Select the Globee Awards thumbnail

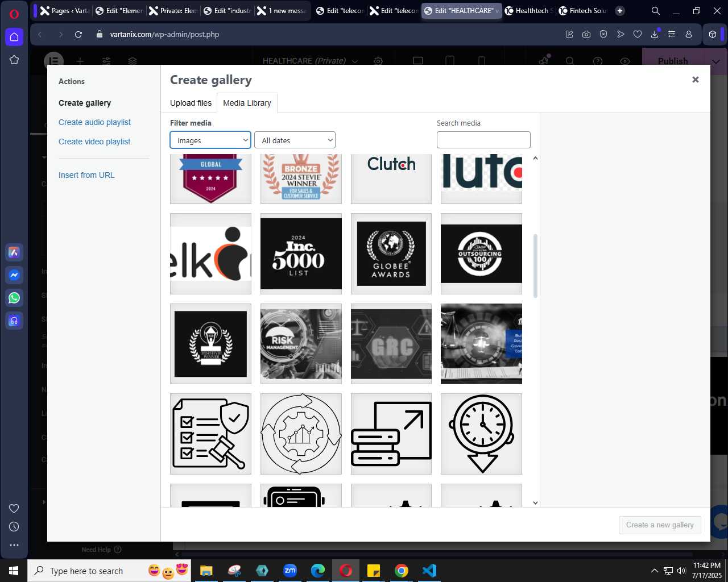pyautogui.click(x=391, y=253)
